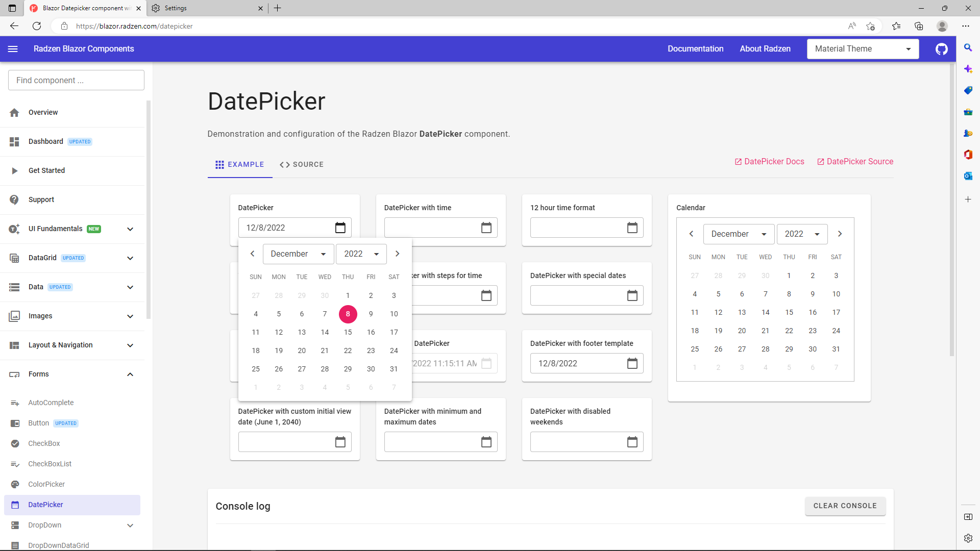
Task: Open calendar of disabled weekends DatePicker
Action: [x=632, y=442]
